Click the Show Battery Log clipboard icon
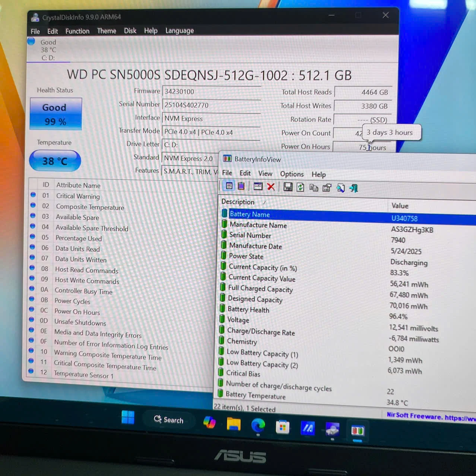476x476 pixels. pos(241,186)
